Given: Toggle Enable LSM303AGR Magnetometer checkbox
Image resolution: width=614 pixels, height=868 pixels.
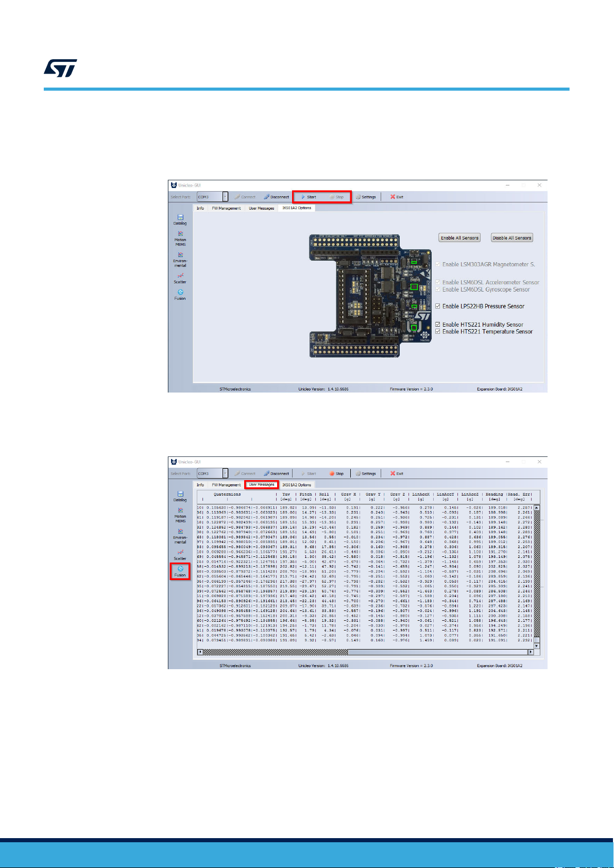Looking at the screenshot, I should [438, 264].
